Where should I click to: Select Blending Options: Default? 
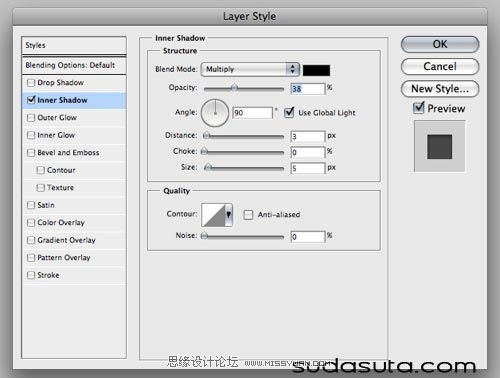[x=74, y=65]
